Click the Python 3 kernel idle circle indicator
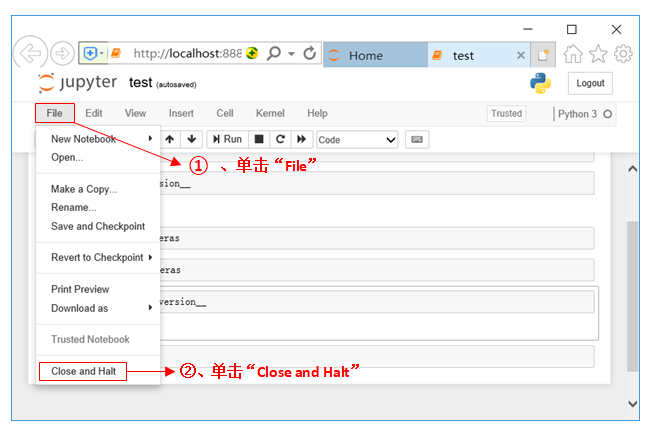Image resolution: width=647 pixels, height=430 pixels. [607, 114]
